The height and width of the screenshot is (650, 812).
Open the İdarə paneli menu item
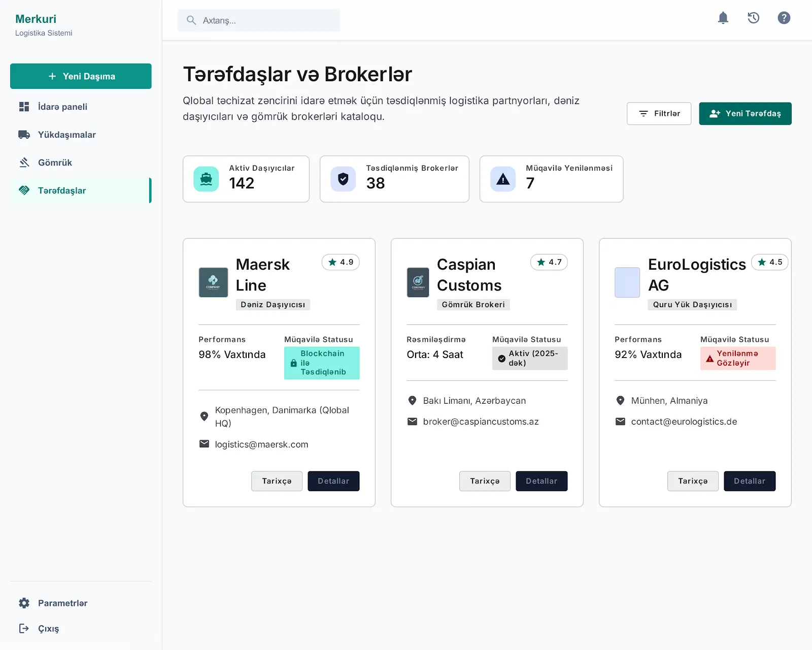(81, 107)
